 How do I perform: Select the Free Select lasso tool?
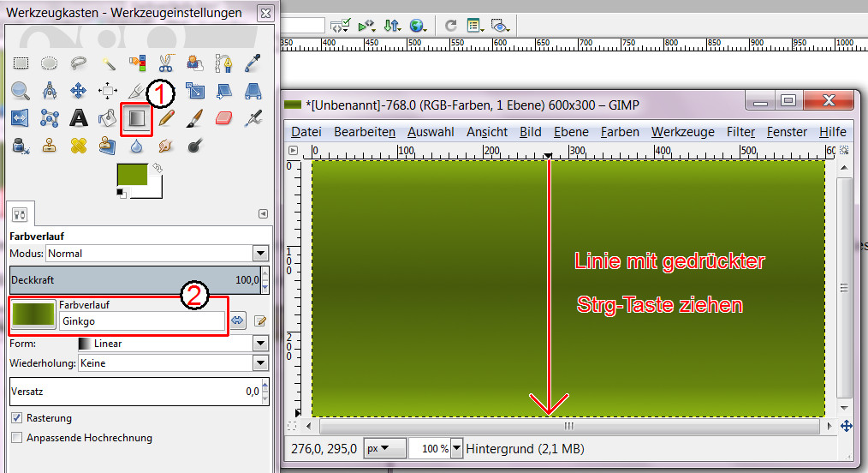point(79,63)
